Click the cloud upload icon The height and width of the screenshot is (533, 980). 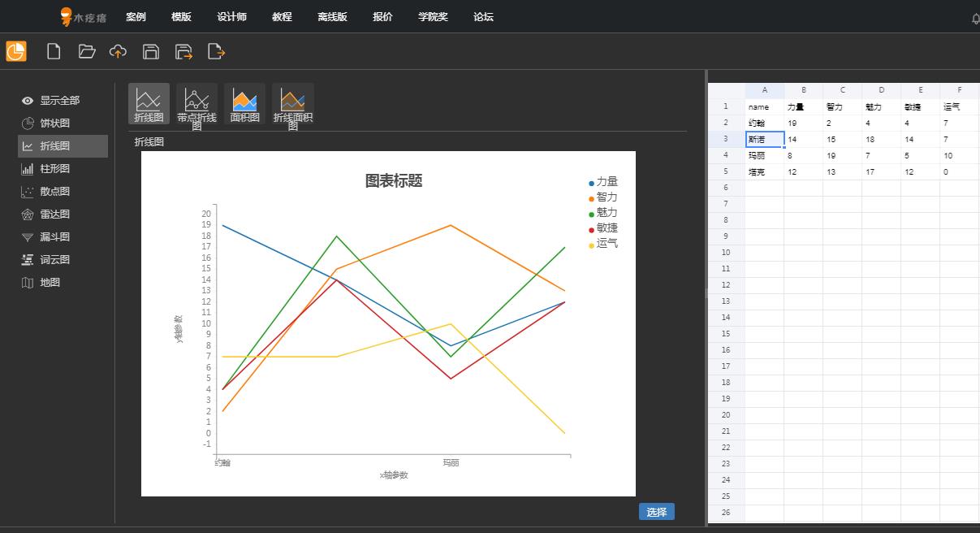[119, 52]
